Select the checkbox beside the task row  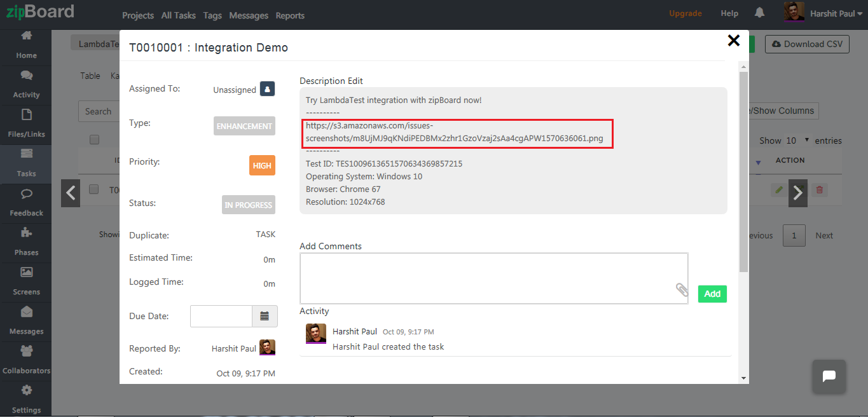[x=94, y=189]
